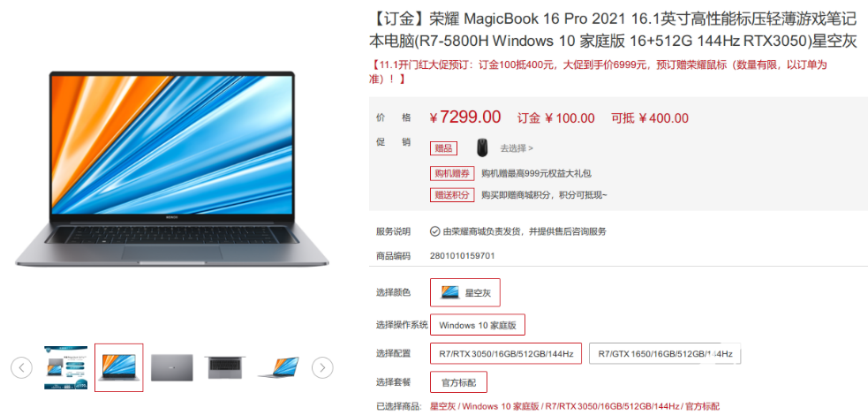Click laptop icon inside 星空灰 option
Viewport: 868px width, 415px height.
tap(449, 293)
